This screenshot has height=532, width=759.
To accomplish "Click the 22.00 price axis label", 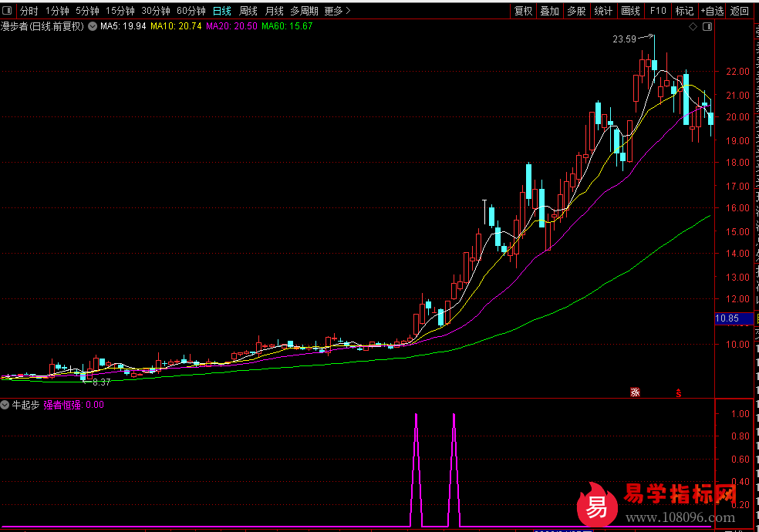I will [x=737, y=72].
